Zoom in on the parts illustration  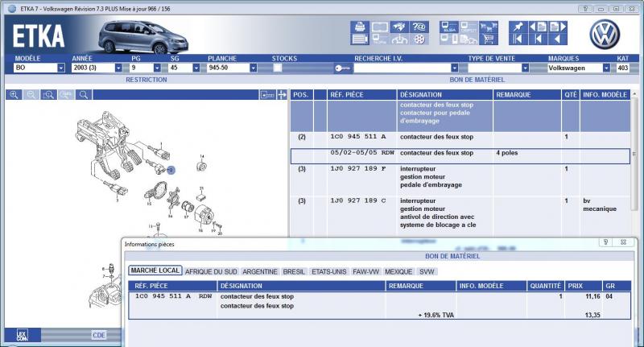14,95
